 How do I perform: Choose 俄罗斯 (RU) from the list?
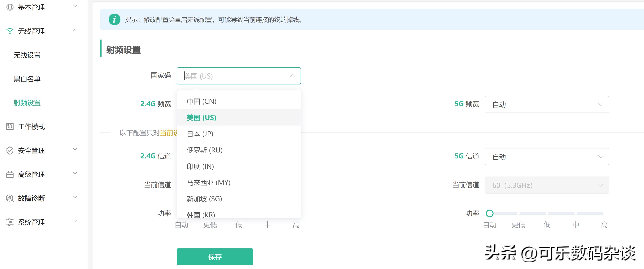(239, 150)
